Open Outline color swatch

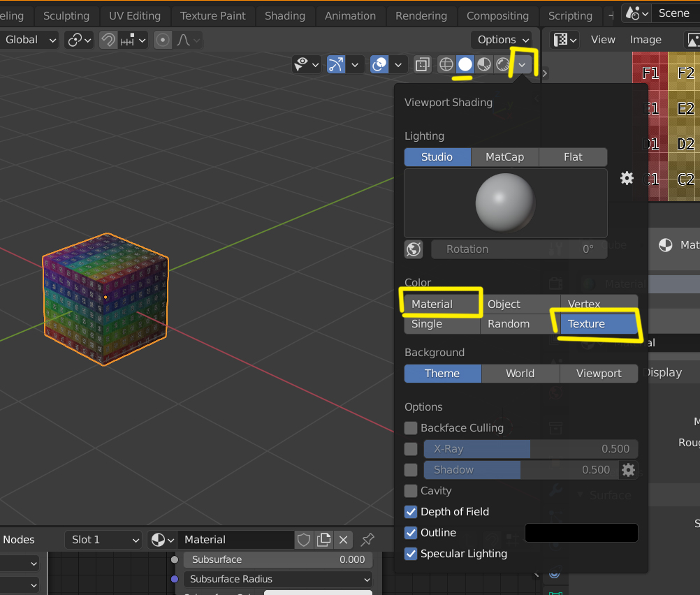pyautogui.click(x=582, y=533)
